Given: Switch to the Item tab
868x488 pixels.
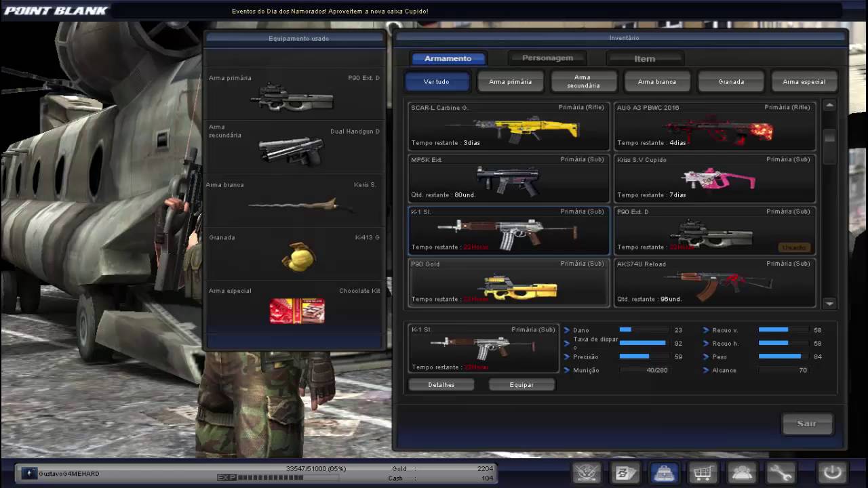Looking at the screenshot, I should (644, 58).
